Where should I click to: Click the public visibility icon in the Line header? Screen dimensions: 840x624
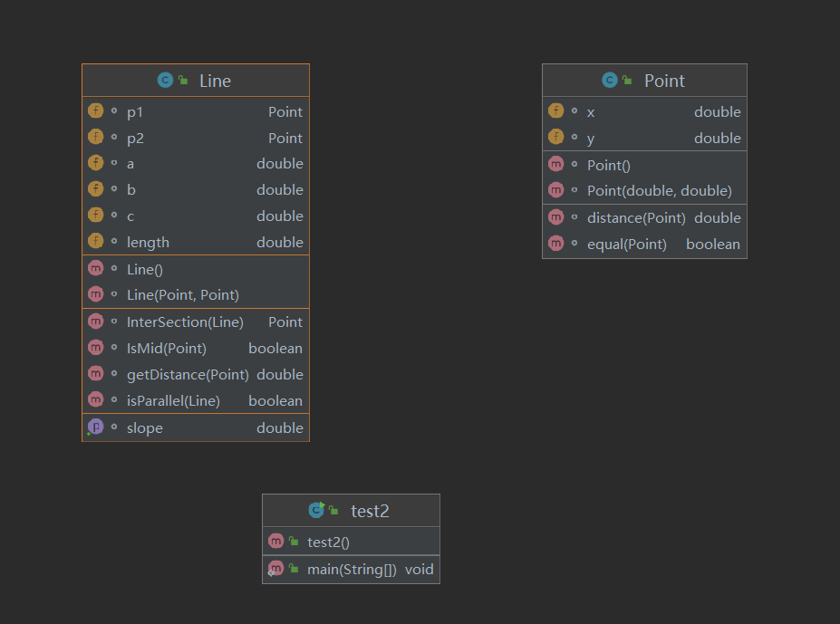183,81
